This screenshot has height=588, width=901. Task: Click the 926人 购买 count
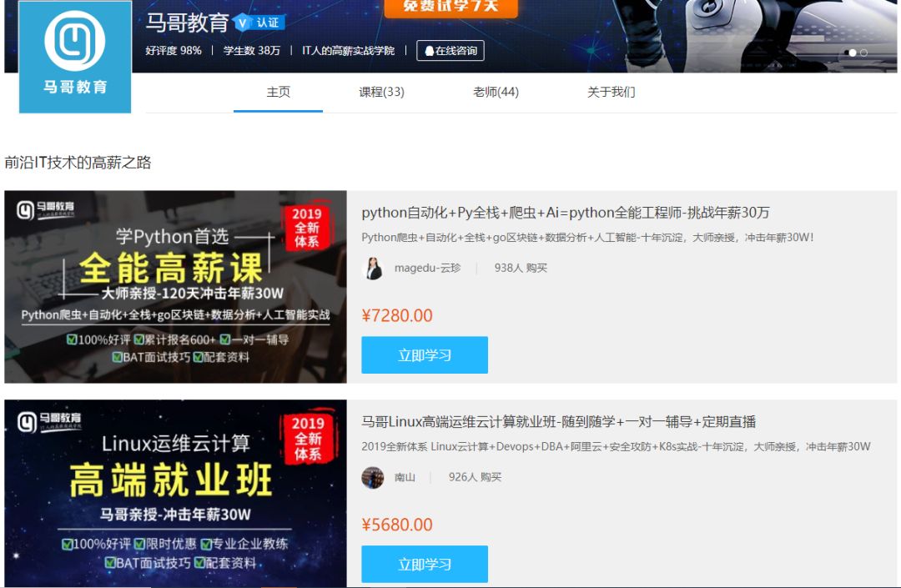[x=475, y=477]
